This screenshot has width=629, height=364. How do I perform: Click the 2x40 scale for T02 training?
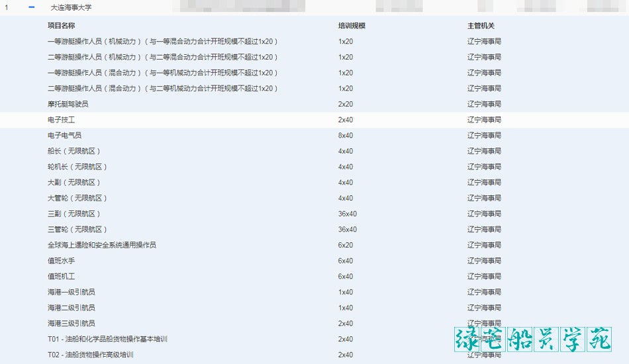tap(346, 354)
